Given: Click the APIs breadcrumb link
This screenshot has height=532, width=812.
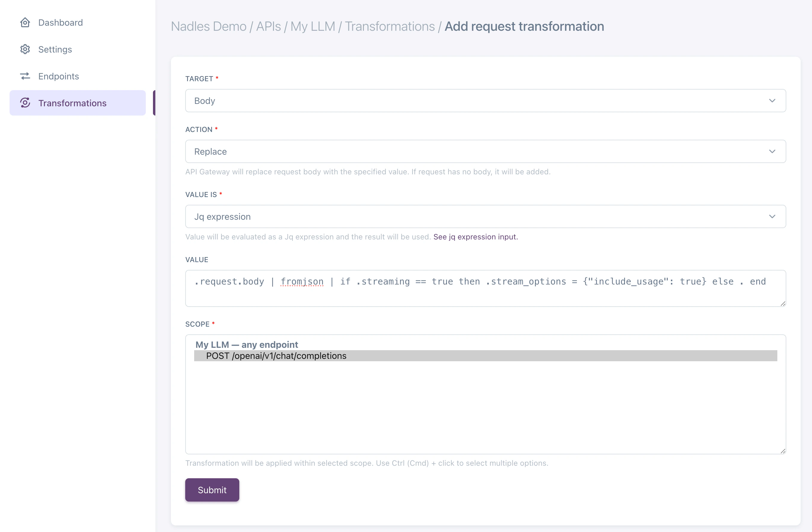Looking at the screenshot, I should tap(269, 26).
